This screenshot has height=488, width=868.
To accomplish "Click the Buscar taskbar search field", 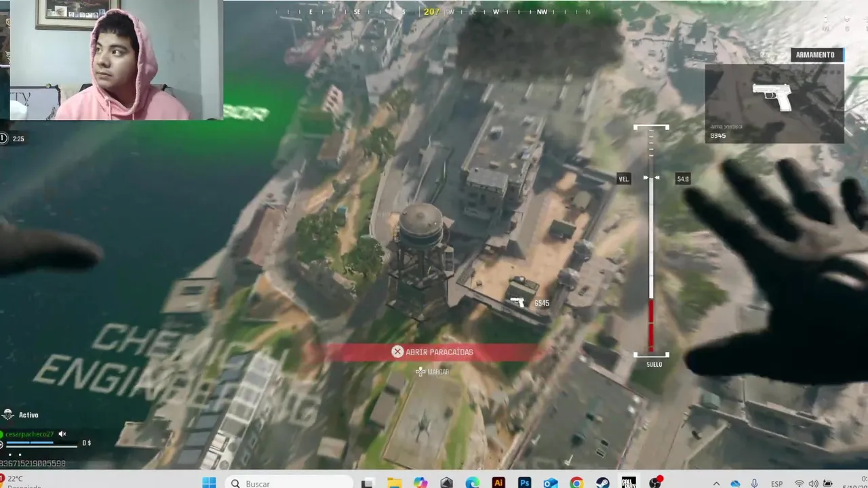I will [x=289, y=483].
